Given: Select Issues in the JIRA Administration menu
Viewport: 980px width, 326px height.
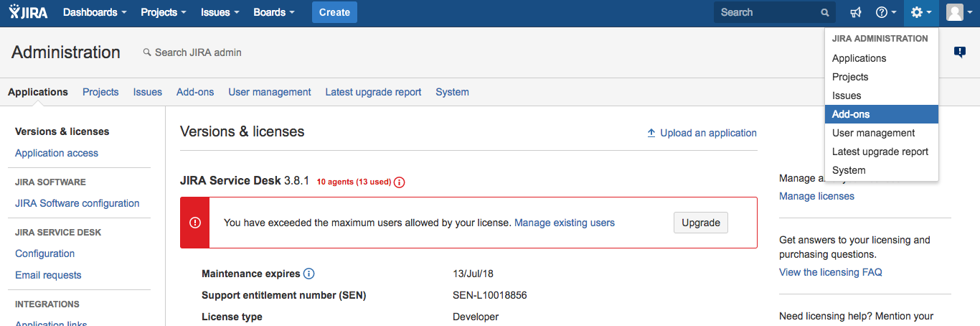Looking at the screenshot, I should 882,96.
